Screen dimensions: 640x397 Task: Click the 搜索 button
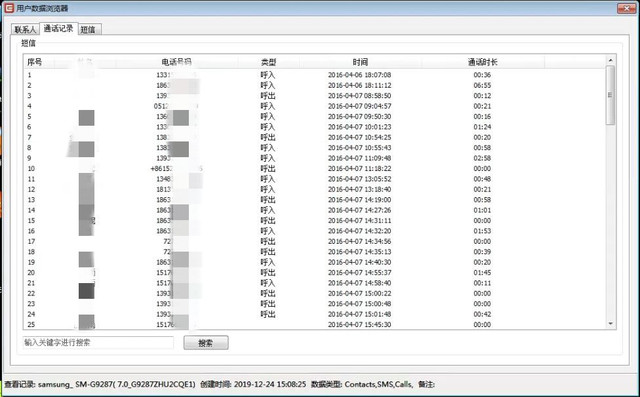click(206, 343)
